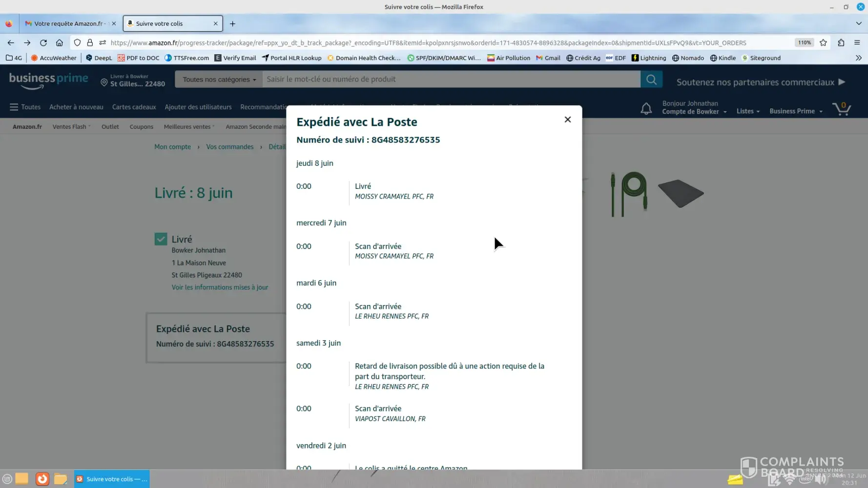Open the AccuWeather bookmark
The height and width of the screenshot is (488, 868).
(x=54, y=58)
